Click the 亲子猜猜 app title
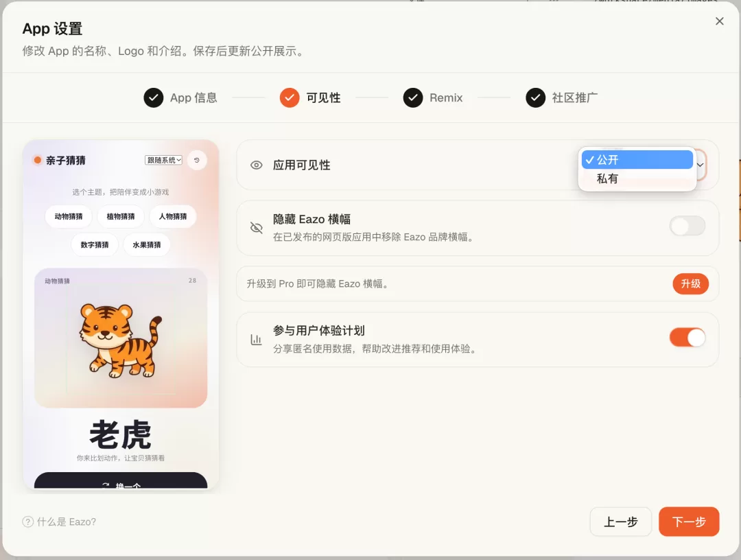The image size is (741, 560). point(66,160)
